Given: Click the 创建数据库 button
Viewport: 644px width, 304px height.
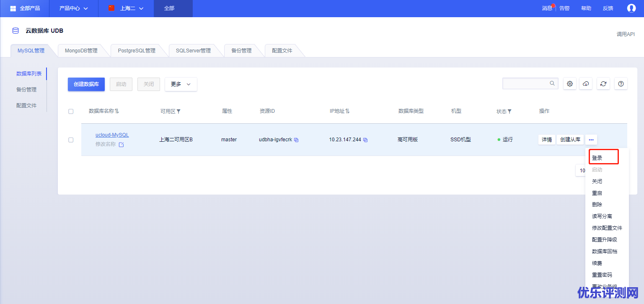Looking at the screenshot, I should pyautogui.click(x=86, y=84).
